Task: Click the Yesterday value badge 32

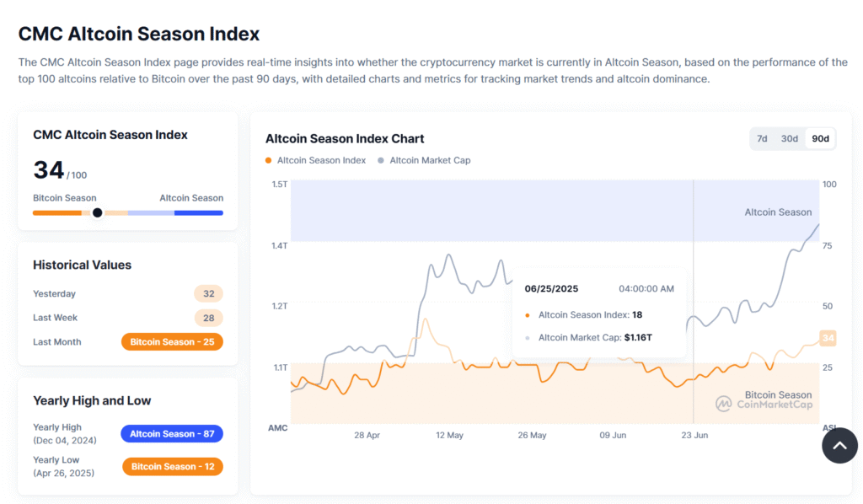Action: [x=209, y=294]
